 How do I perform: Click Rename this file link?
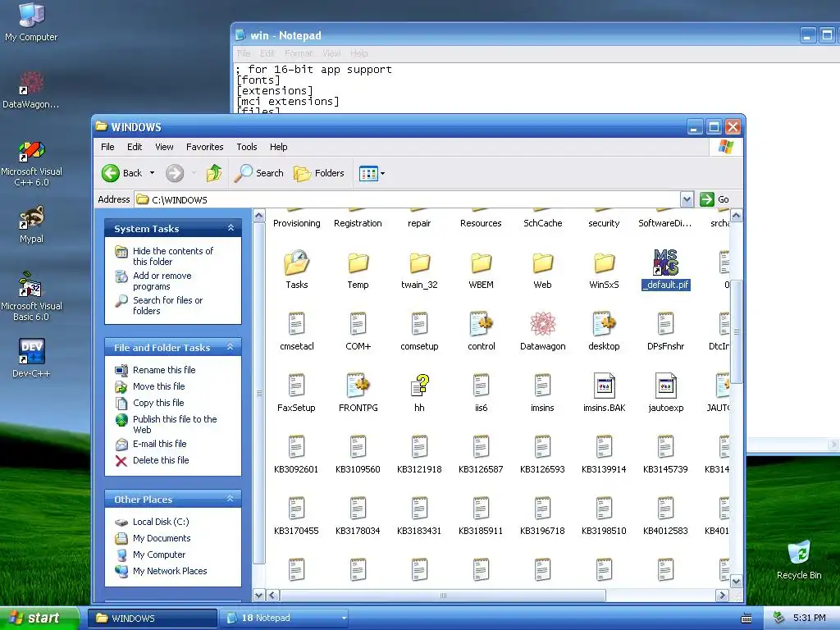pyautogui.click(x=164, y=370)
